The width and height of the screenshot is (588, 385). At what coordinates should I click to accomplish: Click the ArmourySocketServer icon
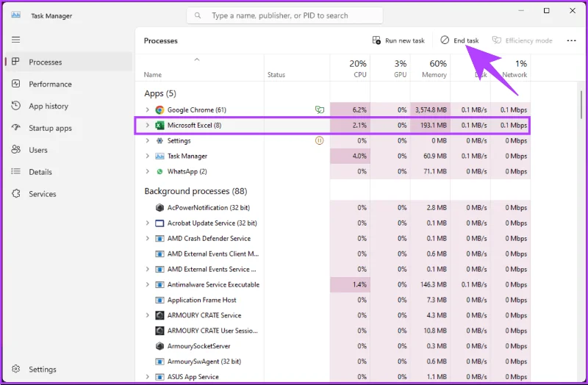159,346
